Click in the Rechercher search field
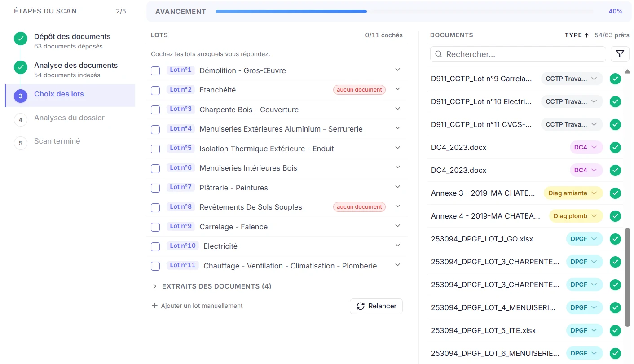This screenshot has height=364, width=634. pos(518,54)
